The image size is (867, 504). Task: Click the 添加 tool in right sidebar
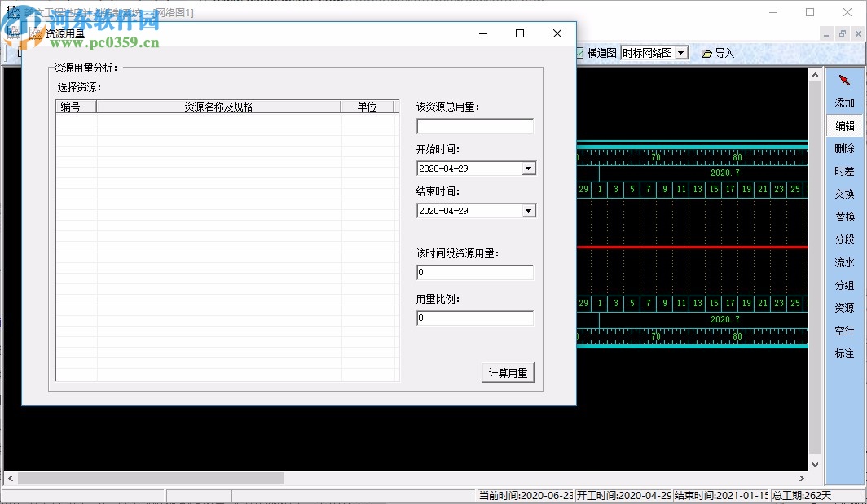[844, 103]
